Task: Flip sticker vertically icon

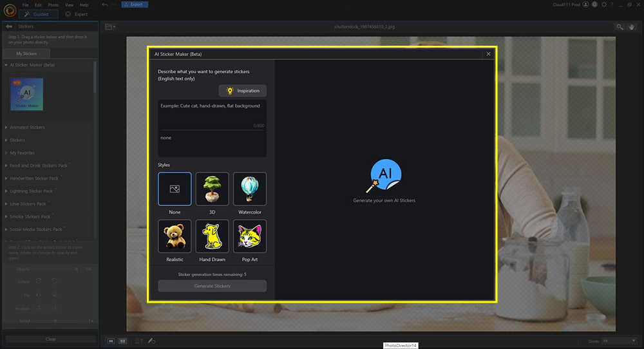Action: click(54, 294)
